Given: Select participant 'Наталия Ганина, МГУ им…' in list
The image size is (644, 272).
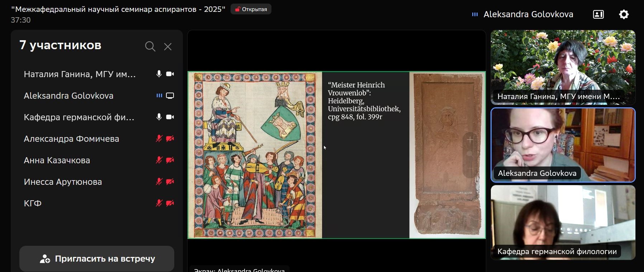Looking at the screenshot, I should pos(97,74).
